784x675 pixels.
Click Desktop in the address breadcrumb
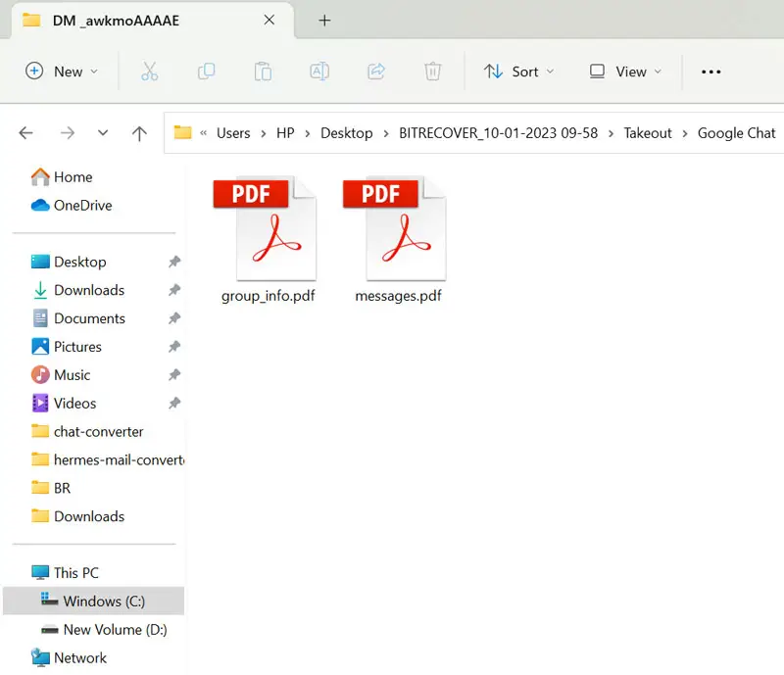(347, 133)
